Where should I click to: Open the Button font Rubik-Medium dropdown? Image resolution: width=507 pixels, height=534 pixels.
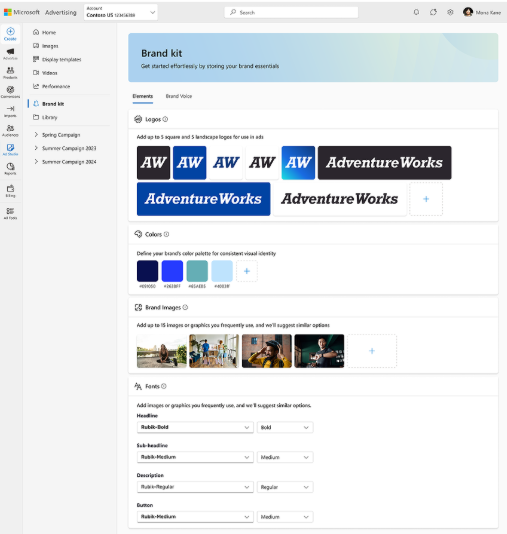pos(195,517)
